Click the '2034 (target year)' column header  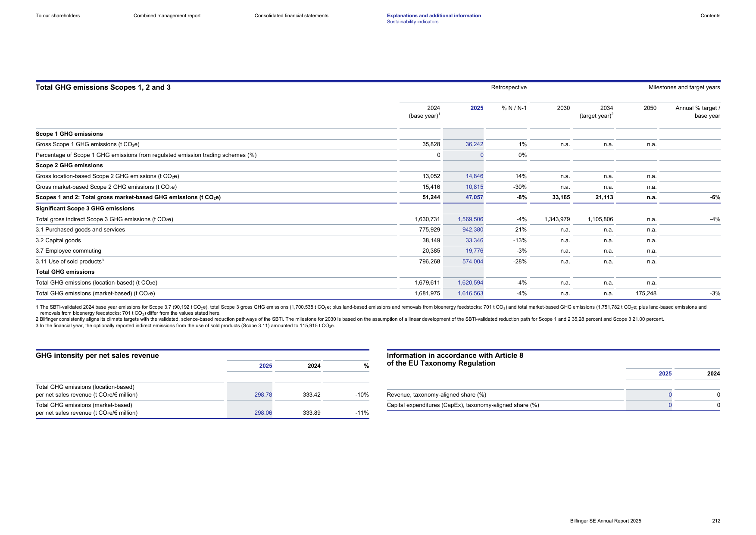(596, 112)
